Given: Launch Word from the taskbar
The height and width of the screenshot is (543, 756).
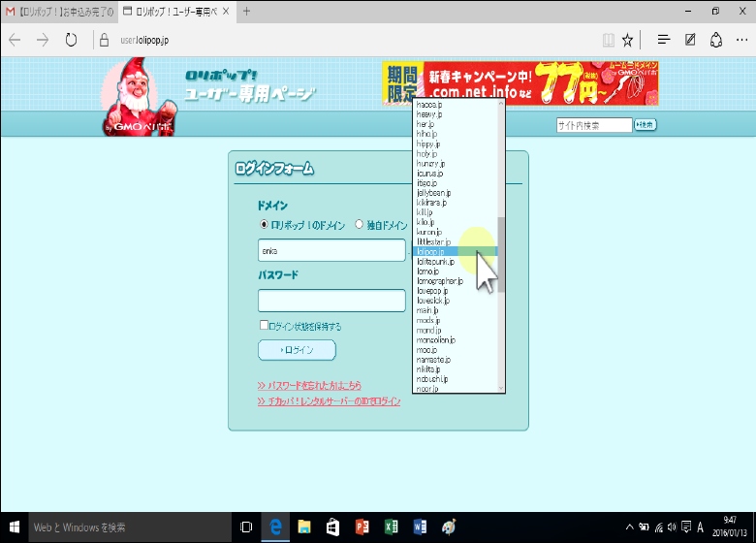Looking at the screenshot, I should point(420,527).
